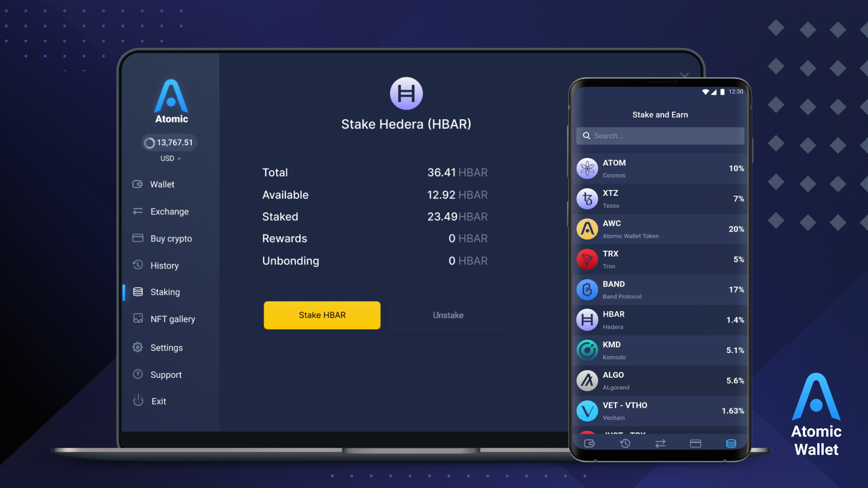The image size is (868, 488).
Task: Click the Unstake button
Action: [448, 314]
